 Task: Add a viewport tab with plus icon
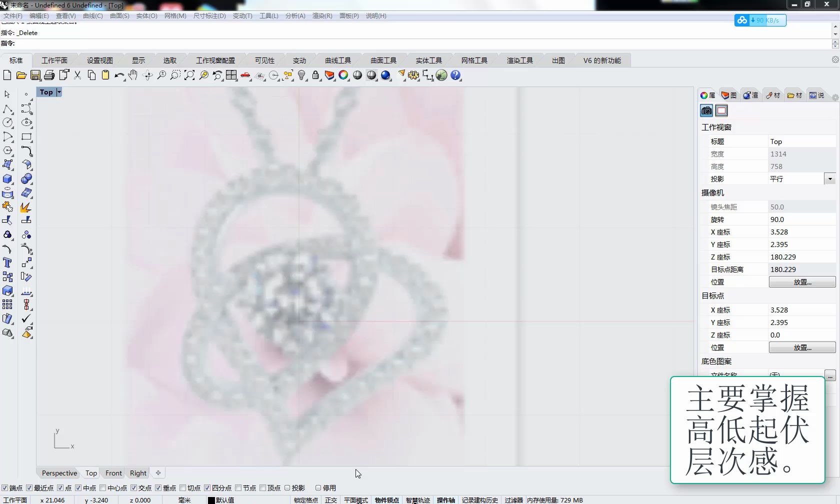pos(158,473)
